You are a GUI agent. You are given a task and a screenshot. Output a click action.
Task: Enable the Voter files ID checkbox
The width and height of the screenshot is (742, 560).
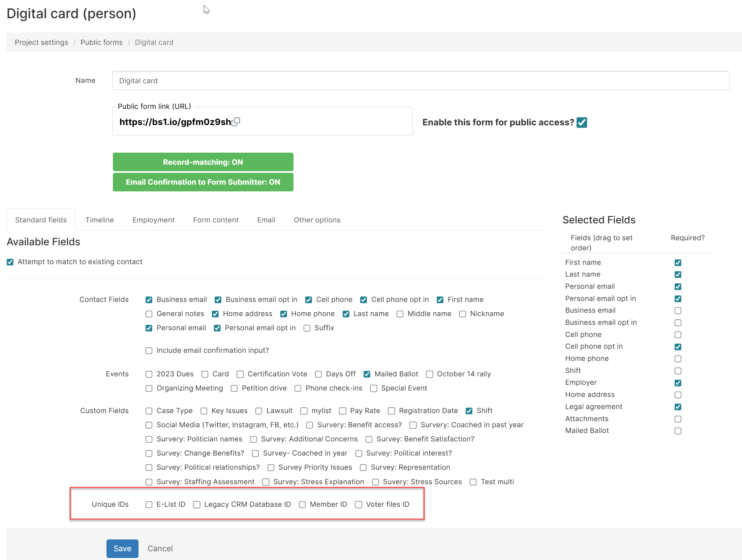point(359,505)
